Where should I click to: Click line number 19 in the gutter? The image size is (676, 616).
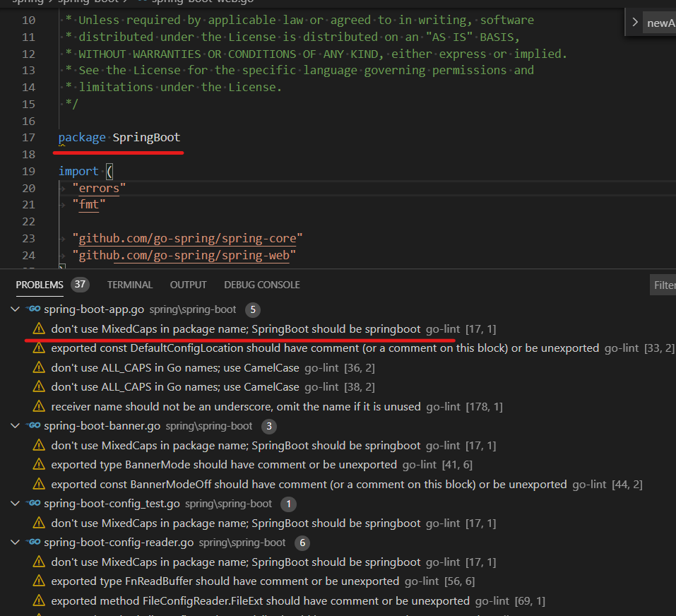pos(28,171)
